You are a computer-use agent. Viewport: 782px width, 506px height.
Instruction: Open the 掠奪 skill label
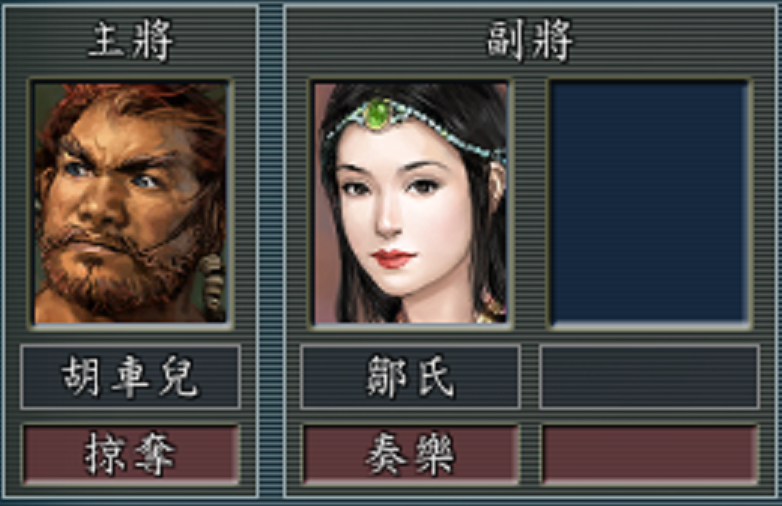131,454
